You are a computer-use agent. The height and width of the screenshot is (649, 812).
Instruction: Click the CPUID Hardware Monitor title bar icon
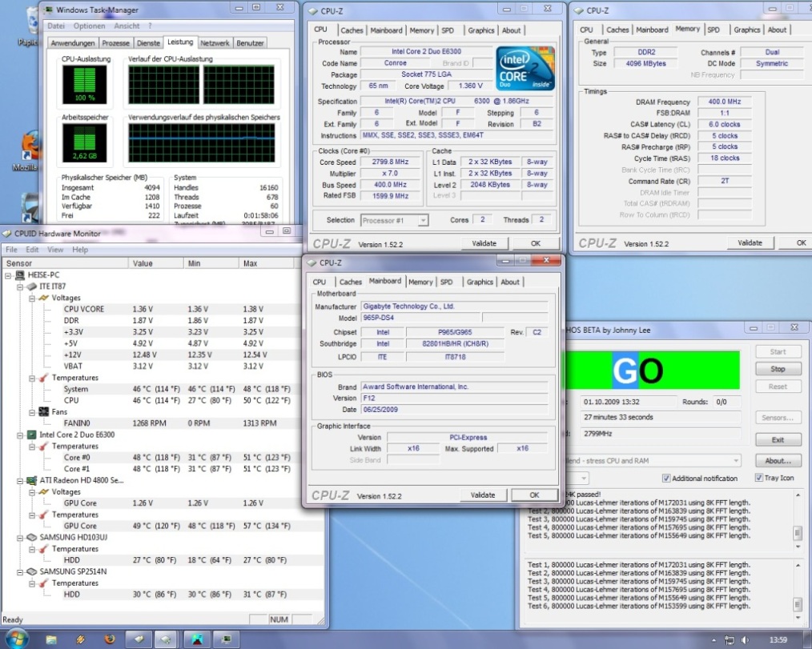(x=7, y=234)
